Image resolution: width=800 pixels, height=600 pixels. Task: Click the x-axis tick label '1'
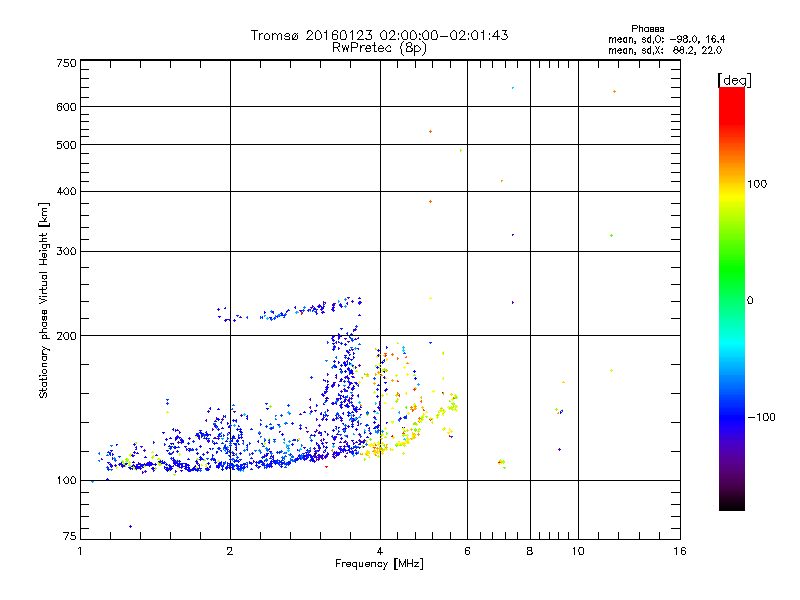click(80, 551)
